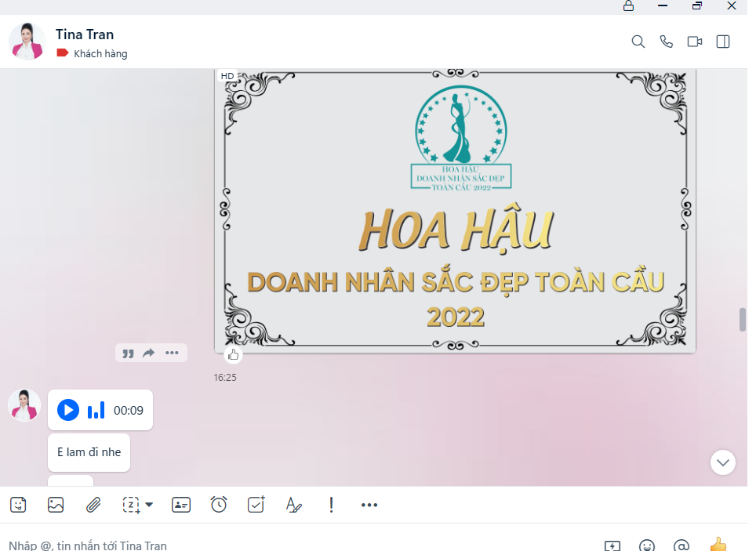Expand more toolbar options with three dots
The height and width of the screenshot is (551, 756).
click(x=369, y=506)
